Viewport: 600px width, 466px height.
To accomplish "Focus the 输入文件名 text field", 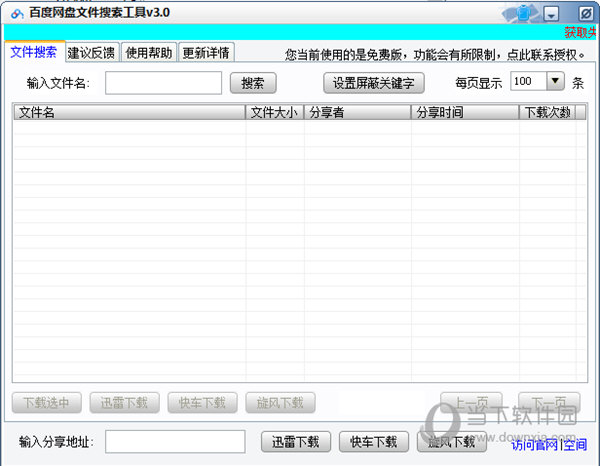I will (x=163, y=83).
